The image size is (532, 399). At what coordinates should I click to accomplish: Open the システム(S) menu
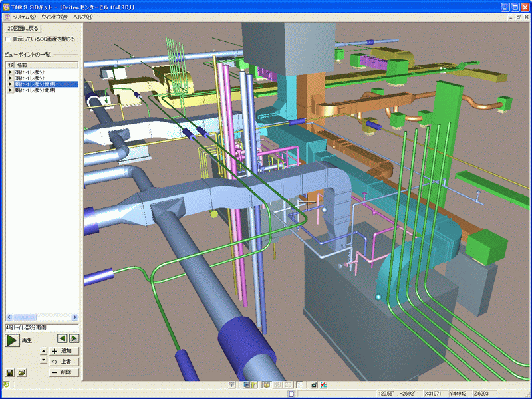pyautogui.click(x=25, y=17)
